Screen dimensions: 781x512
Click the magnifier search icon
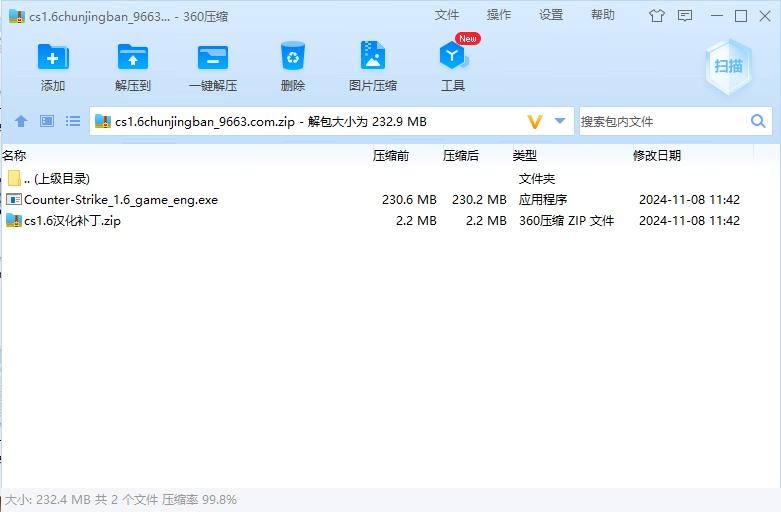(758, 121)
